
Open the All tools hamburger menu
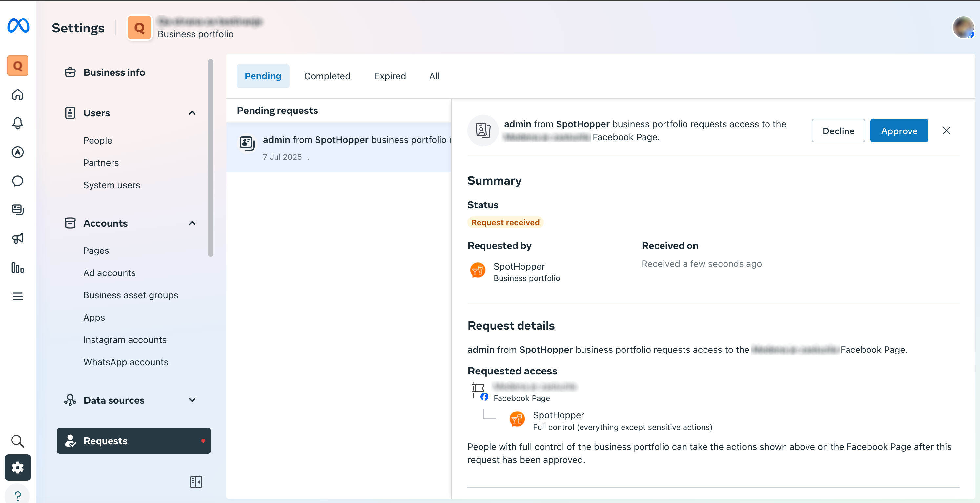[17, 296]
